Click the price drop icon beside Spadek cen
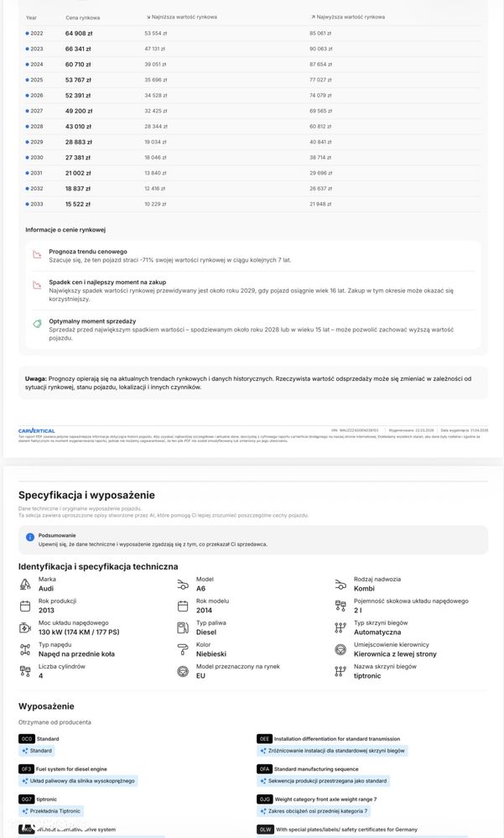This screenshot has width=504, height=838. pos(37,284)
